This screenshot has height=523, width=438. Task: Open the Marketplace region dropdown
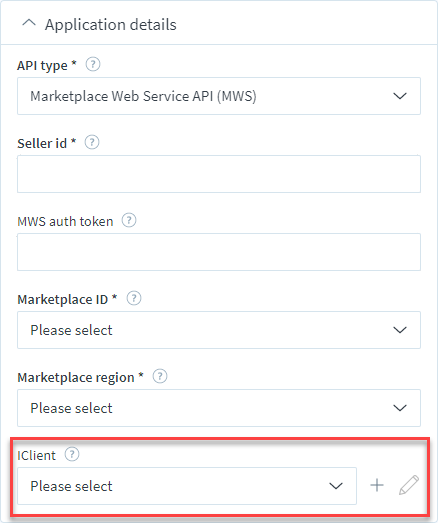pyautogui.click(x=219, y=408)
